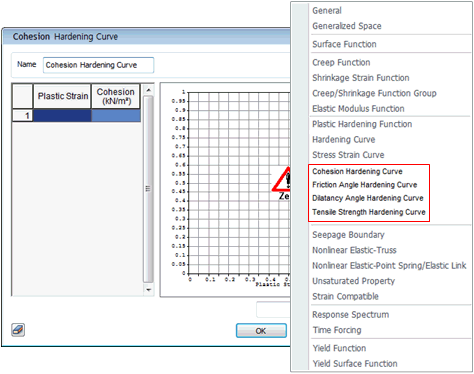Screen dimensions: 474x374
Task: Open Surface Function menu entry
Action: point(344,44)
